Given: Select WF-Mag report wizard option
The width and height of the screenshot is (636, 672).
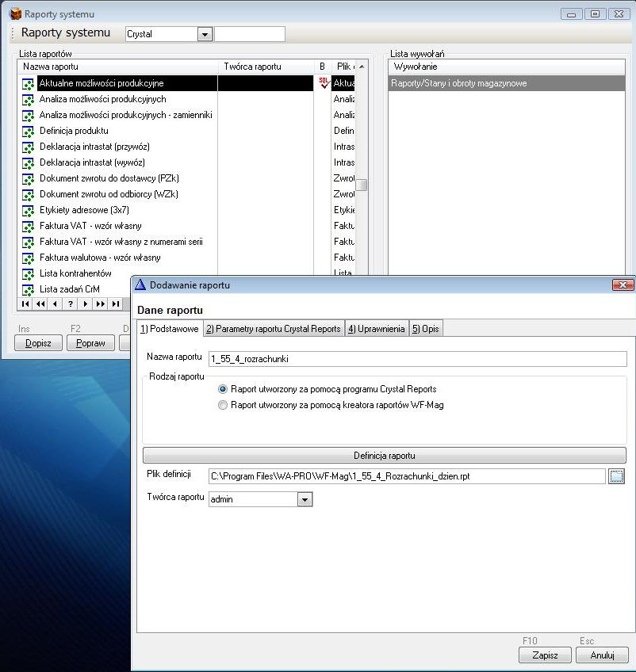Looking at the screenshot, I should pyautogui.click(x=223, y=405).
